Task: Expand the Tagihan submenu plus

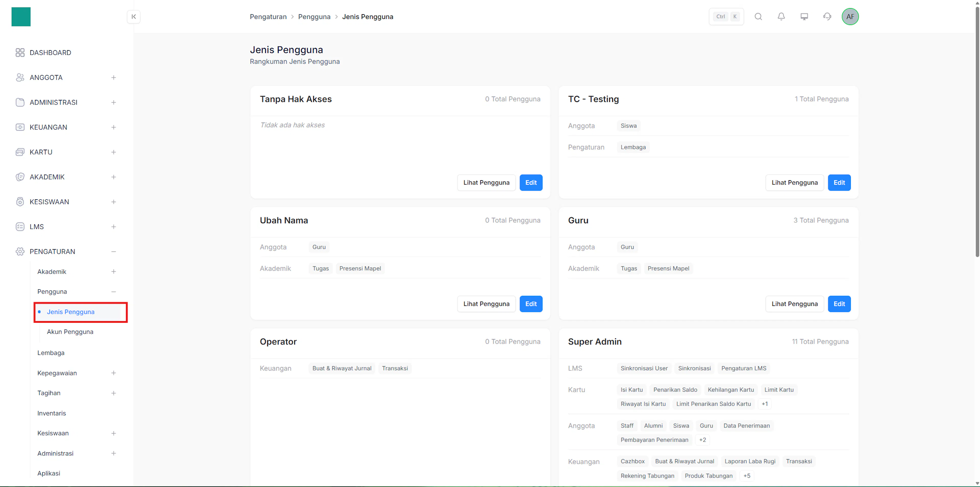Action: coord(113,393)
